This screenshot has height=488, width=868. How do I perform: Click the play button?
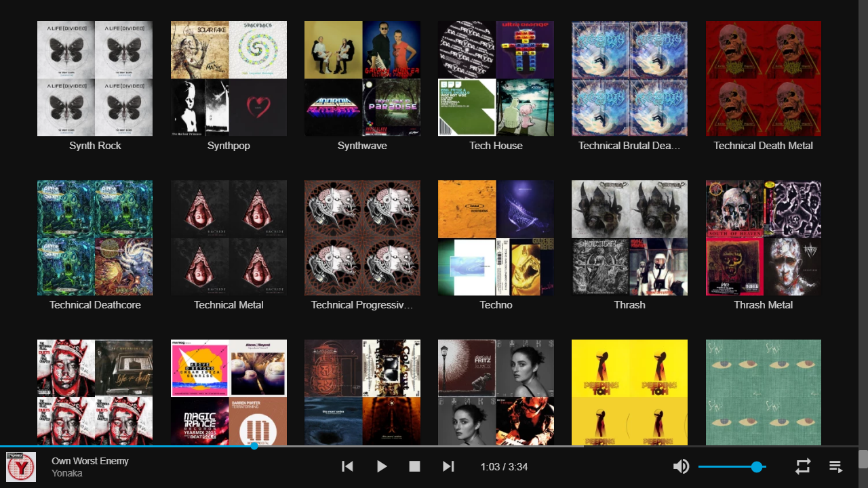point(382,466)
